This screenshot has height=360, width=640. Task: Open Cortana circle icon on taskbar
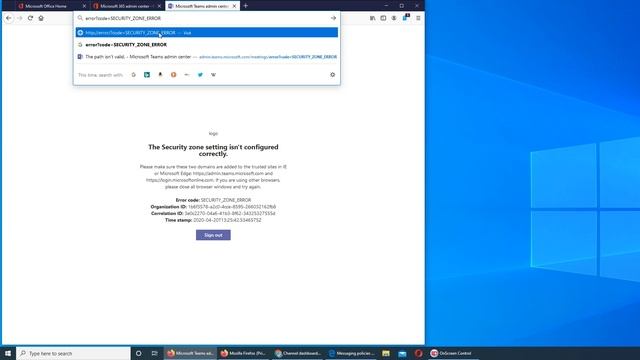[138, 353]
